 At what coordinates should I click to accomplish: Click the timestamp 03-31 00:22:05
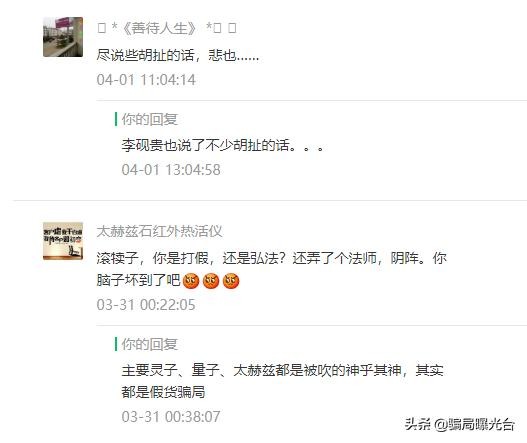coord(146,305)
